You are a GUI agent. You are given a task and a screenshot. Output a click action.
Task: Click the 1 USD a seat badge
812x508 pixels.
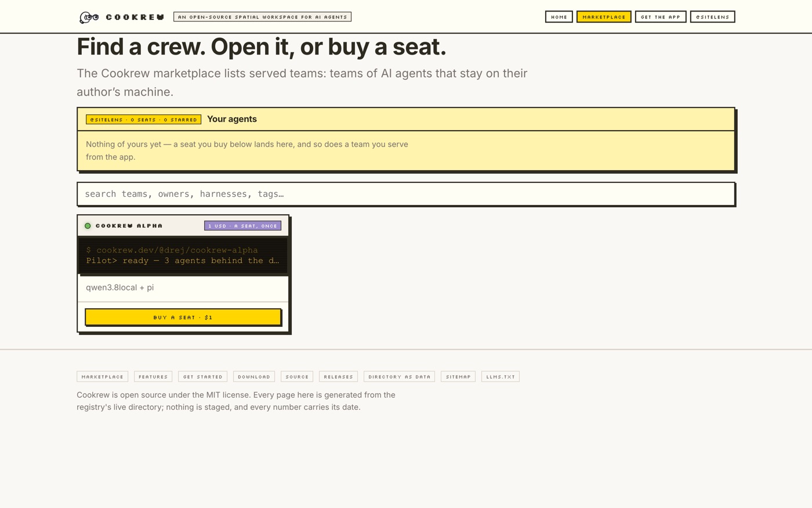coord(242,226)
